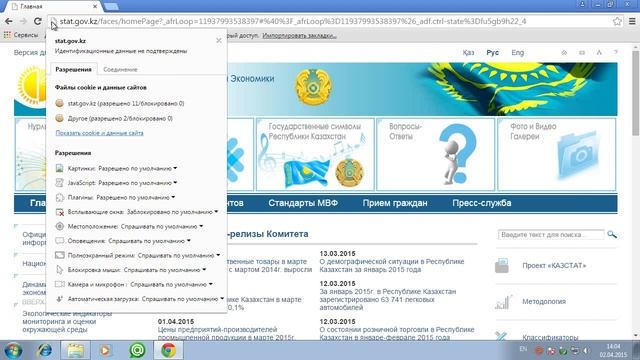This screenshot has width=640, height=360.
Task: Click the site search text field
Action: [x=551, y=235]
